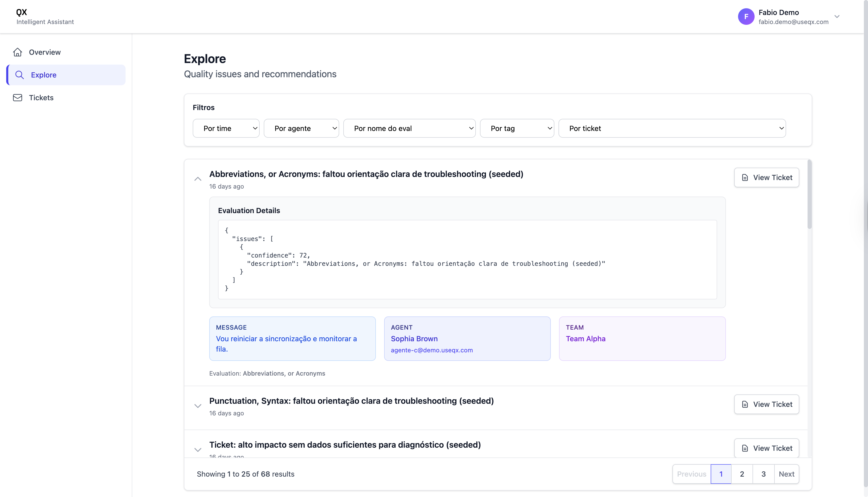Open the Por nome do eval dropdown
This screenshot has width=868, height=497.
(409, 128)
